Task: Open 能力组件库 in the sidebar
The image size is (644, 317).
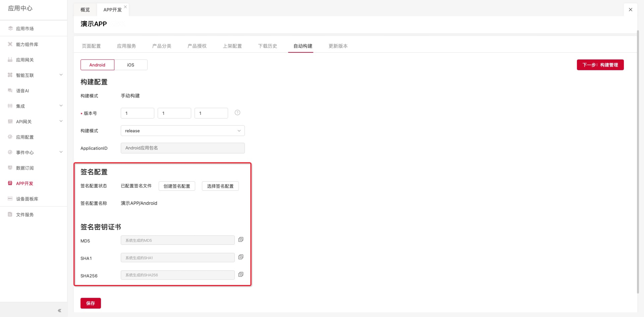Action: 27,44
